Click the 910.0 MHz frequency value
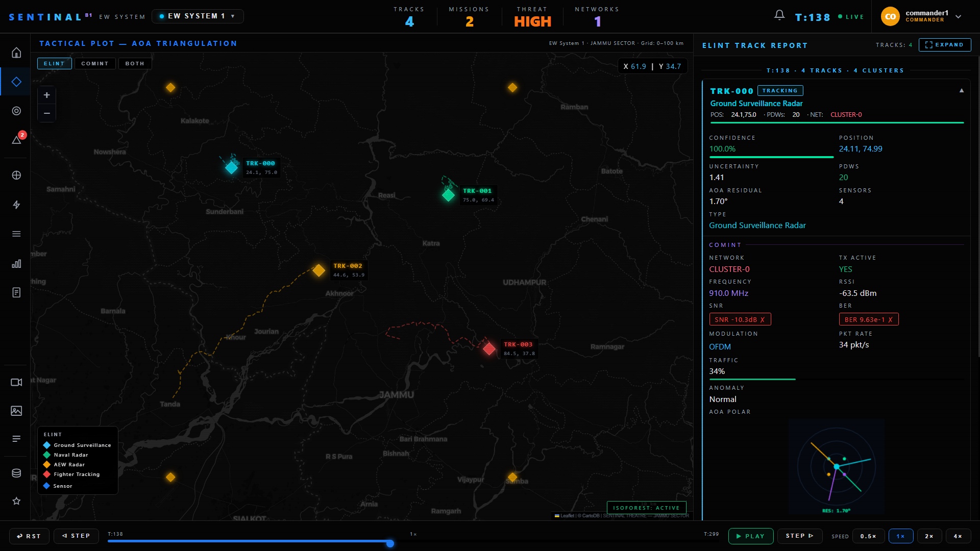 click(x=728, y=293)
